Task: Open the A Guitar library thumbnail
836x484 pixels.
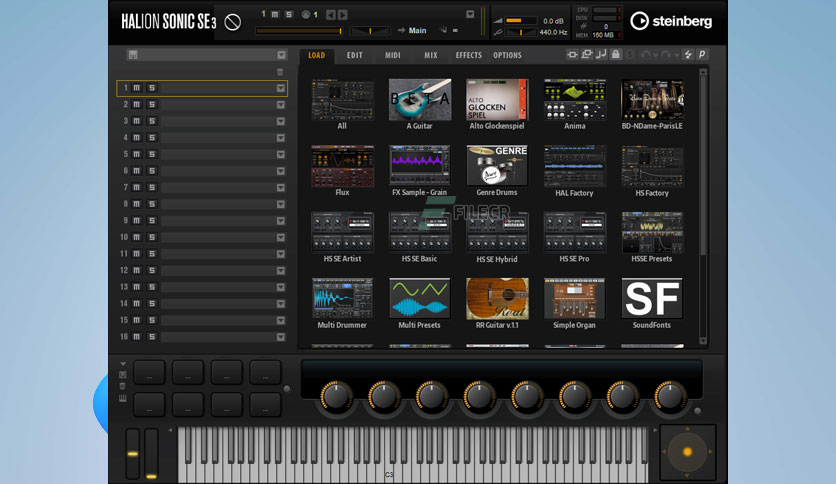Action: [x=420, y=100]
